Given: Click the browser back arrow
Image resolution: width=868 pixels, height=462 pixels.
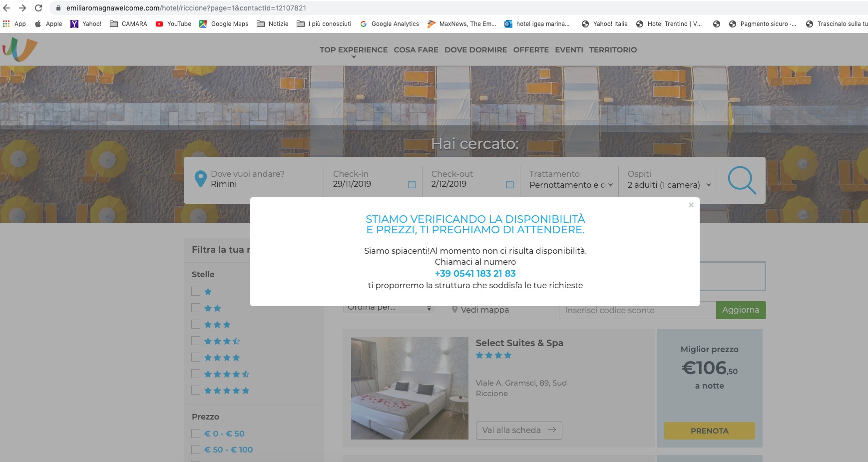Looking at the screenshot, I should [x=6, y=8].
